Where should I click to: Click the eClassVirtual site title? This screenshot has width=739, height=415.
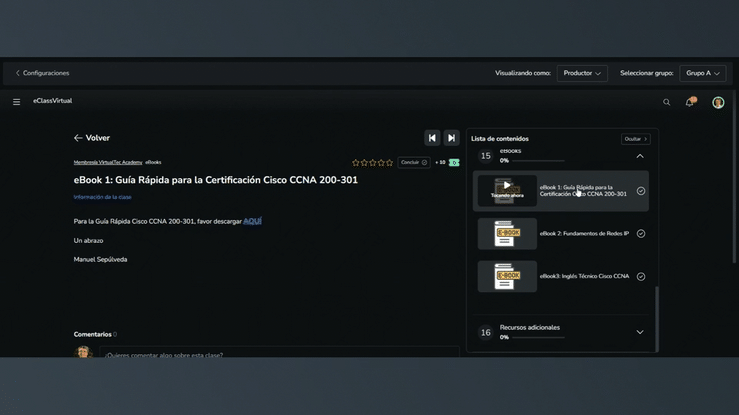[52, 101]
